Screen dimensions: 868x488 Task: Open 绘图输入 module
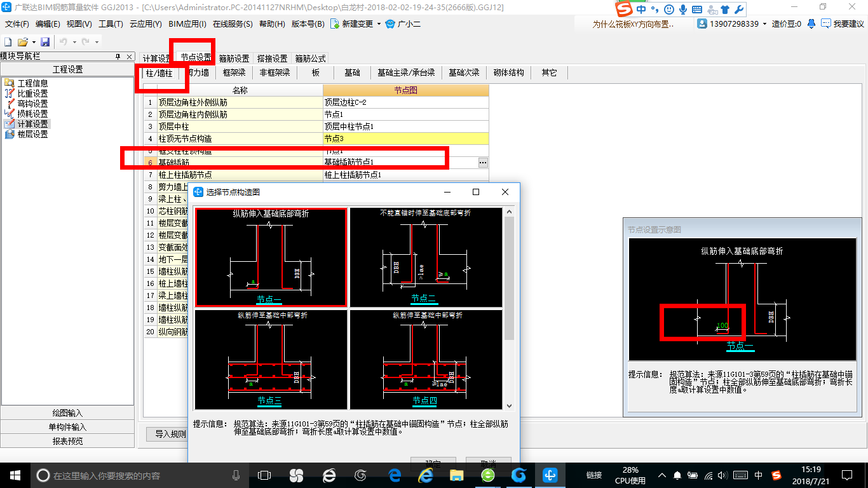click(67, 413)
